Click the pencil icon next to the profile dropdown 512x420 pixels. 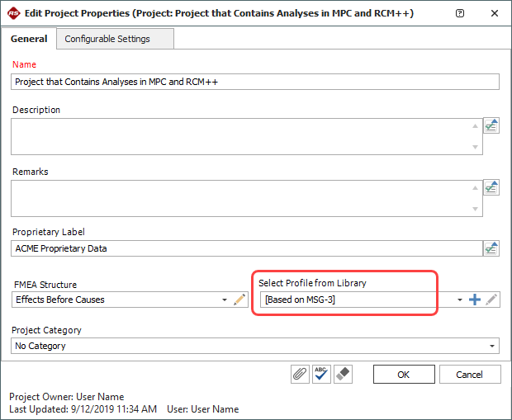pos(491,300)
